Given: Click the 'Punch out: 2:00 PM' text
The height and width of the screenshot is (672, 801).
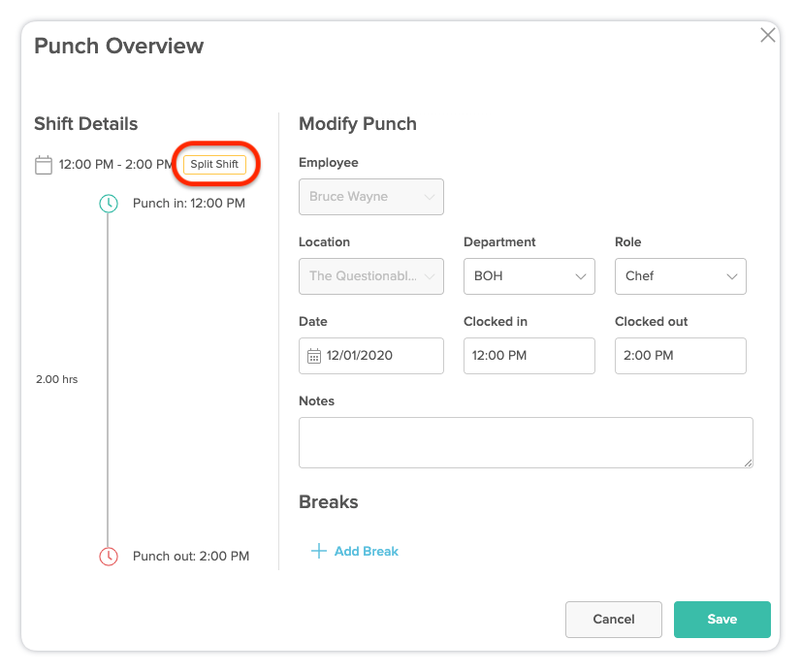Looking at the screenshot, I should tap(191, 556).
